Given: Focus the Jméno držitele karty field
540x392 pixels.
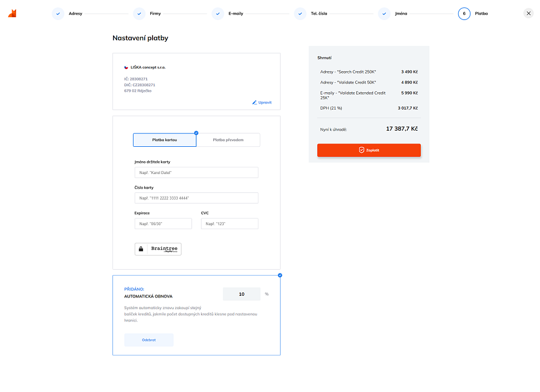Looking at the screenshot, I should point(197,173).
